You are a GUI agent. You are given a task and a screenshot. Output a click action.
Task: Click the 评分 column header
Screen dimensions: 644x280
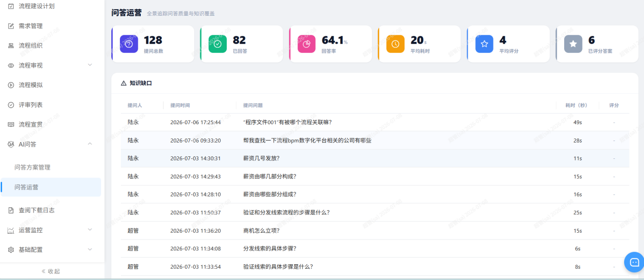pyautogui.click(x=614, y=105)
